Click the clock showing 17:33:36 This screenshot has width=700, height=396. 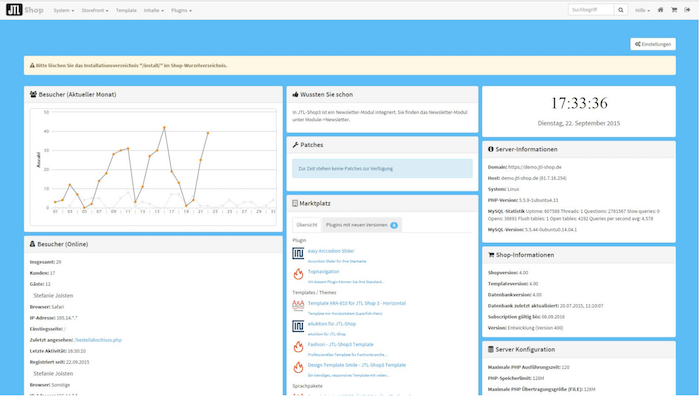579,103
